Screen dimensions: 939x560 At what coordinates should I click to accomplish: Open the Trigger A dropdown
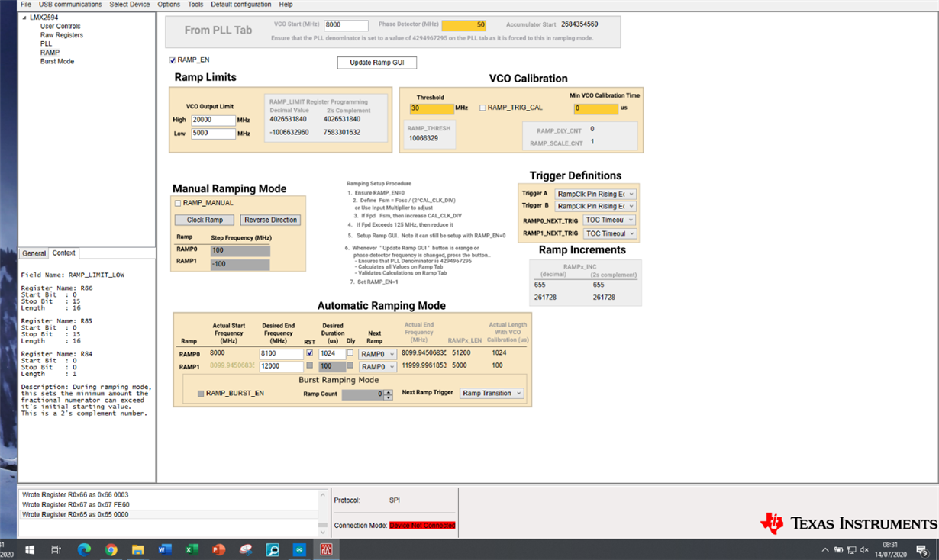pos(595,194)
